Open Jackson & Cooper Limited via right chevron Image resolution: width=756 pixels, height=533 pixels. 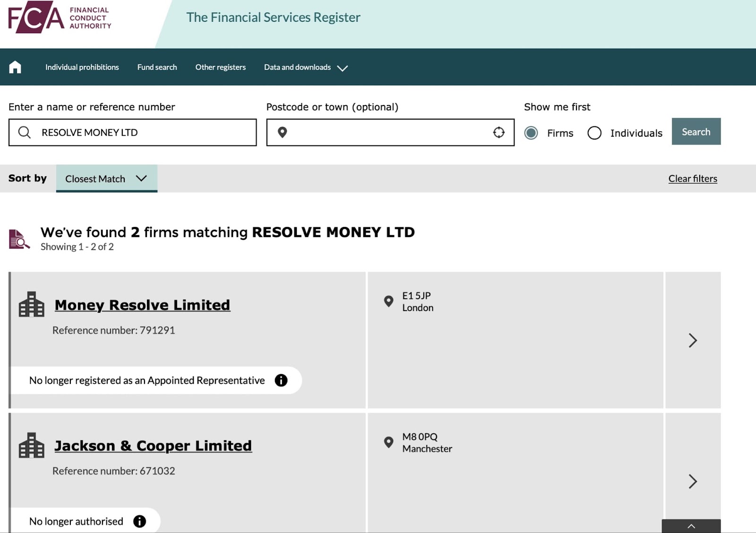point(693,481)
